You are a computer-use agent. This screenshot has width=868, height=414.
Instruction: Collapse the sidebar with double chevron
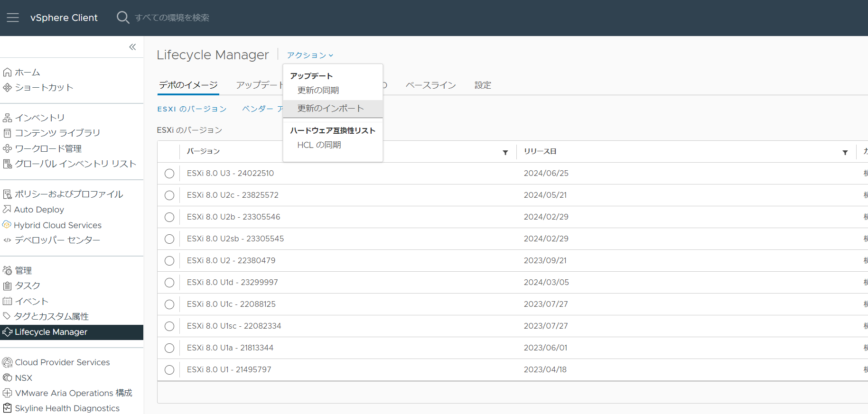132,47
